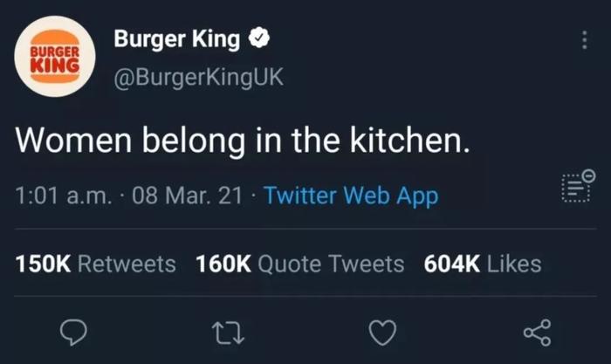Image resolution: width=611 pixels, height=364 pixels.
Task: Retweet using the arrows icon
Action: (228, 333)
